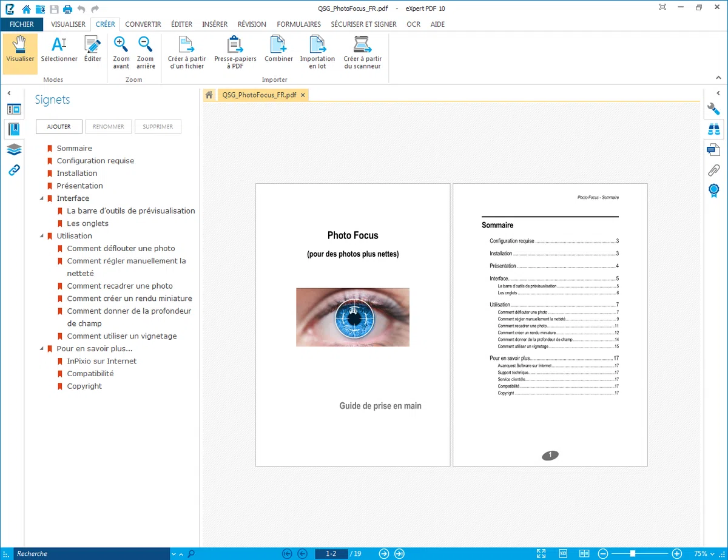Open signatures ribbon badge in right sidebar
Screen dimensions: 728x560
[714, 191]
